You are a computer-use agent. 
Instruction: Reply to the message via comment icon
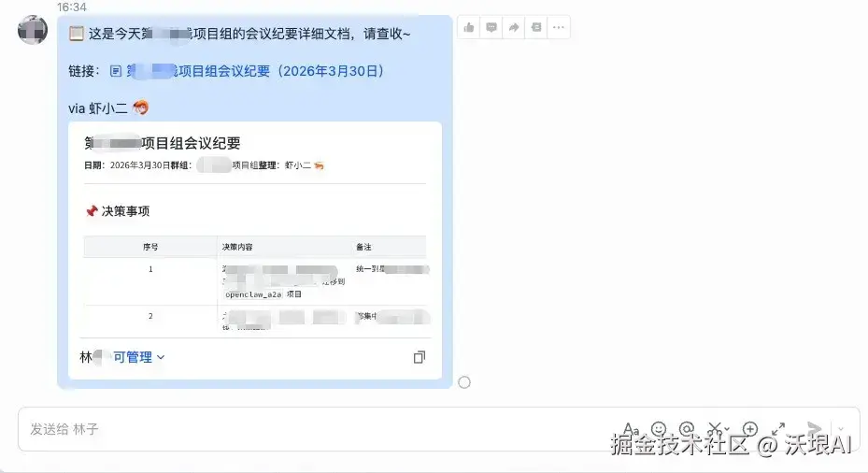pyautogui.click(x=491, y=27)
